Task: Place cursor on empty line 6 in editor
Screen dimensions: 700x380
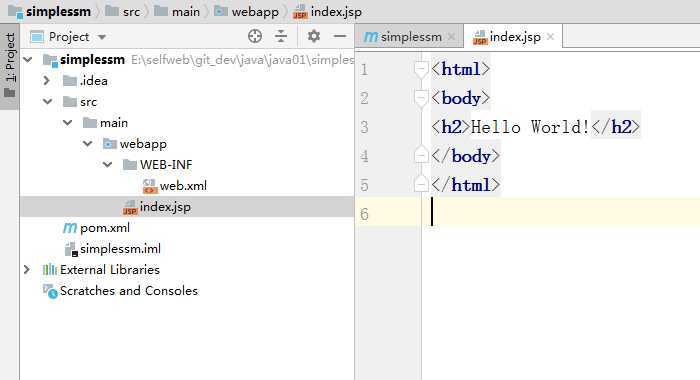Action: [x=561, y=212]
